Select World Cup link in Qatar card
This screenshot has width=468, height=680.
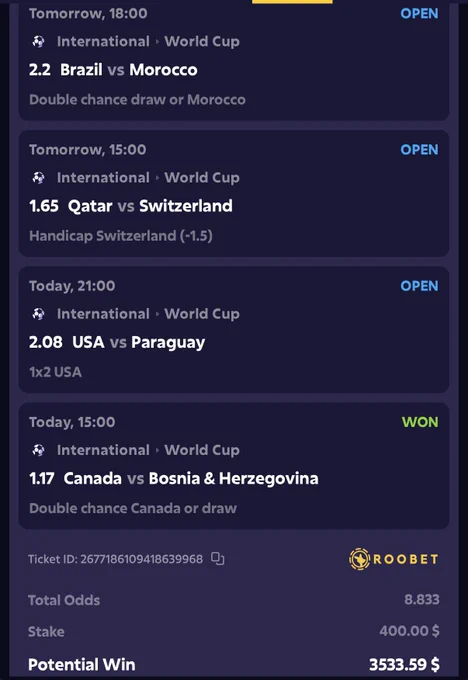(202, 178)
